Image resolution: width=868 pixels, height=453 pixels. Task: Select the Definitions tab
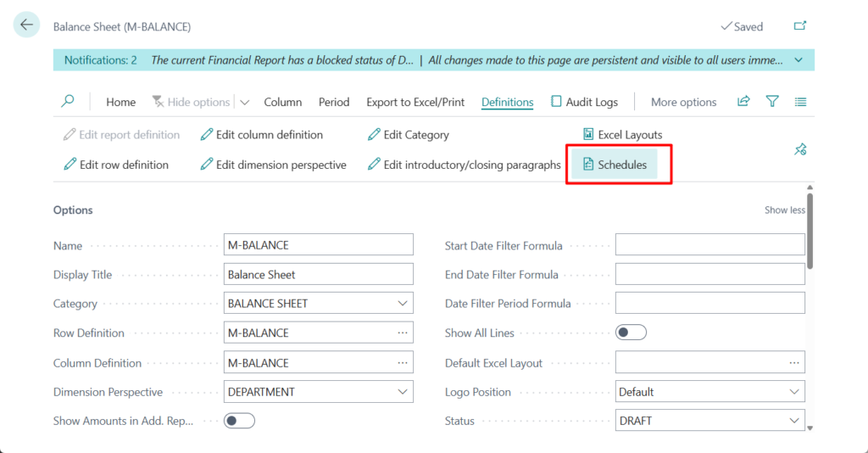tap(507, 102)
